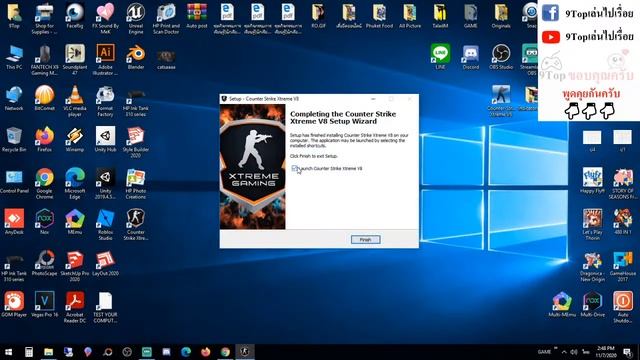Select the GOM Player desktop icon

[14, 304]
